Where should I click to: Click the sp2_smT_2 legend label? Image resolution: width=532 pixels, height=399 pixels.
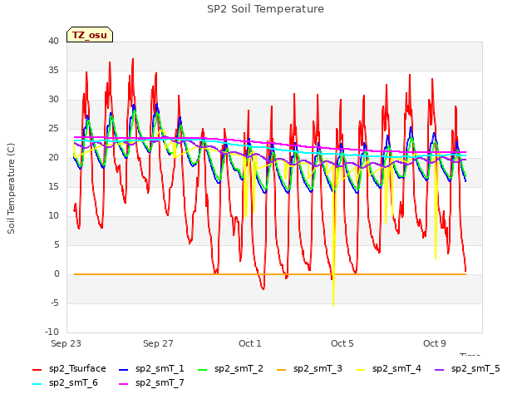coord(239,368)
